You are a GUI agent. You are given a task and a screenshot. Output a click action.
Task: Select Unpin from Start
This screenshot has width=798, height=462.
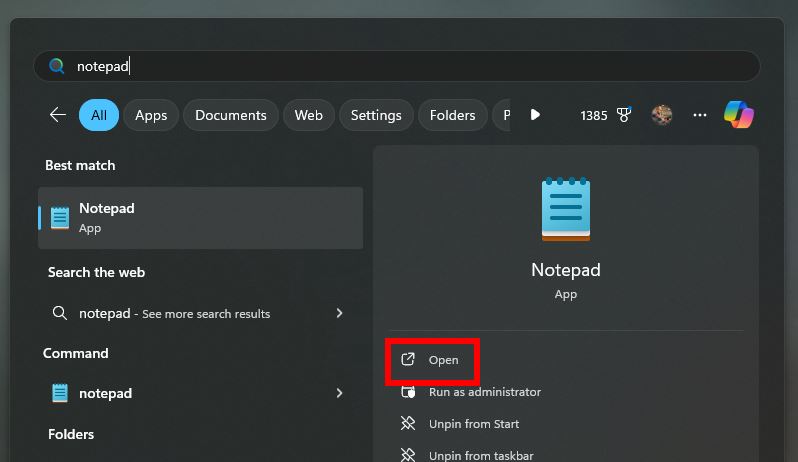(x=474, y=424)
